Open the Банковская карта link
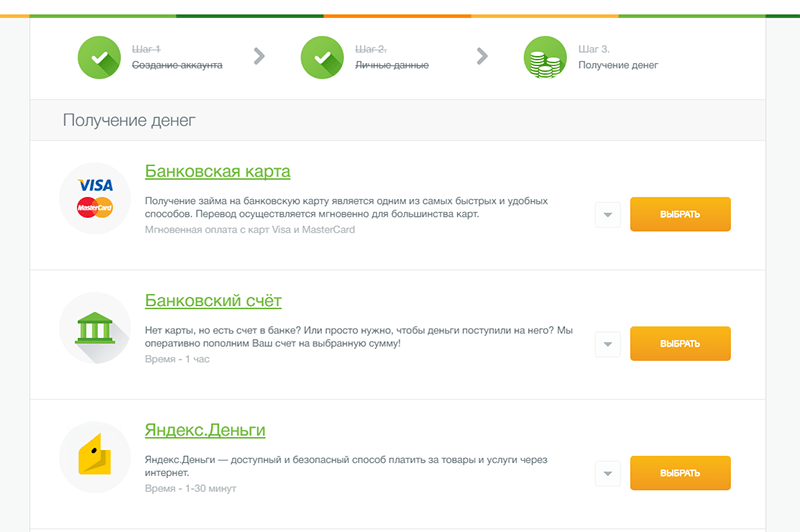 (217, 171)
